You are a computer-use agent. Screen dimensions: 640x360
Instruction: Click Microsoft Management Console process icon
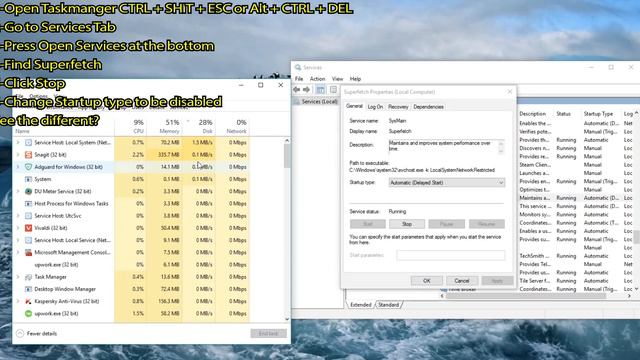tap(28, 253)
